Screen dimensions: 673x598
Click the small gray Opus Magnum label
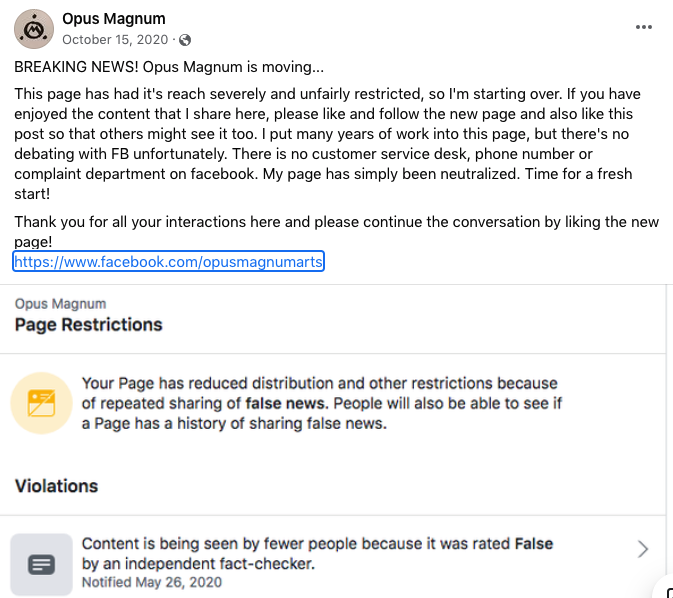click(x=61, y=304)
